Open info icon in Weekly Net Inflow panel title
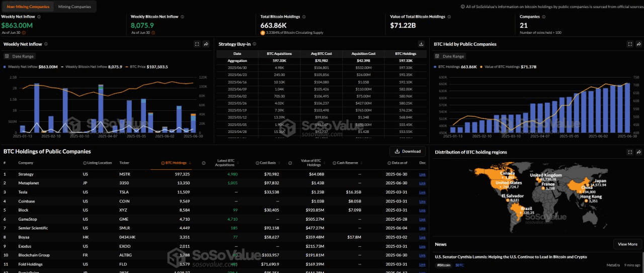The width and height of the screenshot is (644, 273). click(x=47, y=44)
